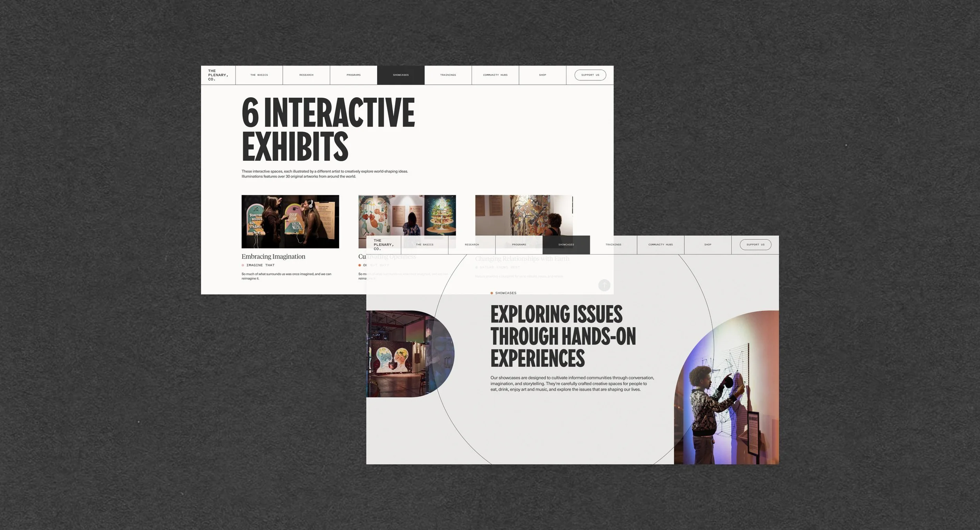This screenshot has width=980, height=530.
Task: Click the Embracing Imagination exhibit photo
Action: point(290,222)
